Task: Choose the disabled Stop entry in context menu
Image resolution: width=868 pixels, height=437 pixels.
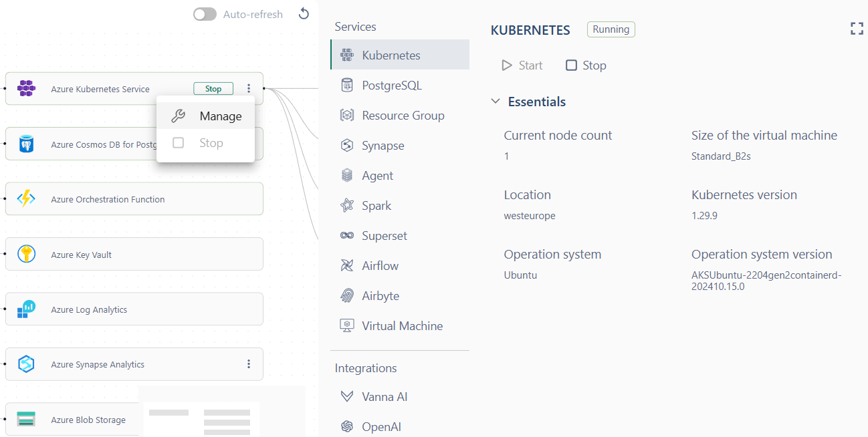Action: click(x=205, y=142)
